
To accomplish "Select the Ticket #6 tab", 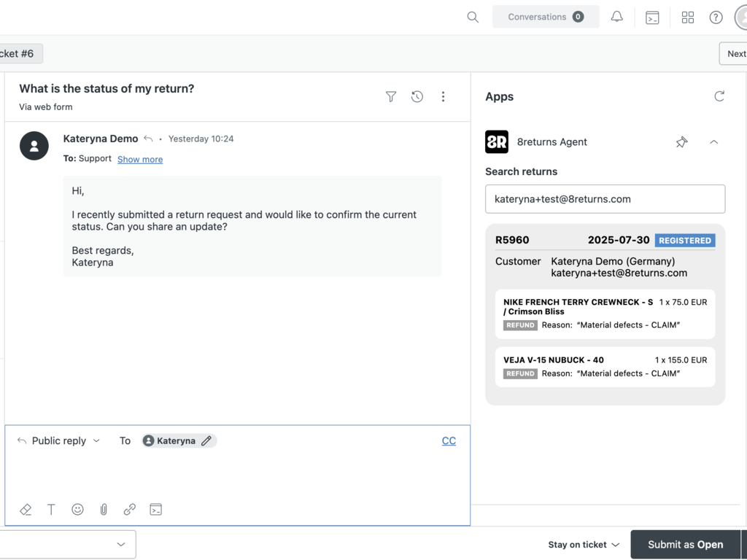I will point(20,53).
